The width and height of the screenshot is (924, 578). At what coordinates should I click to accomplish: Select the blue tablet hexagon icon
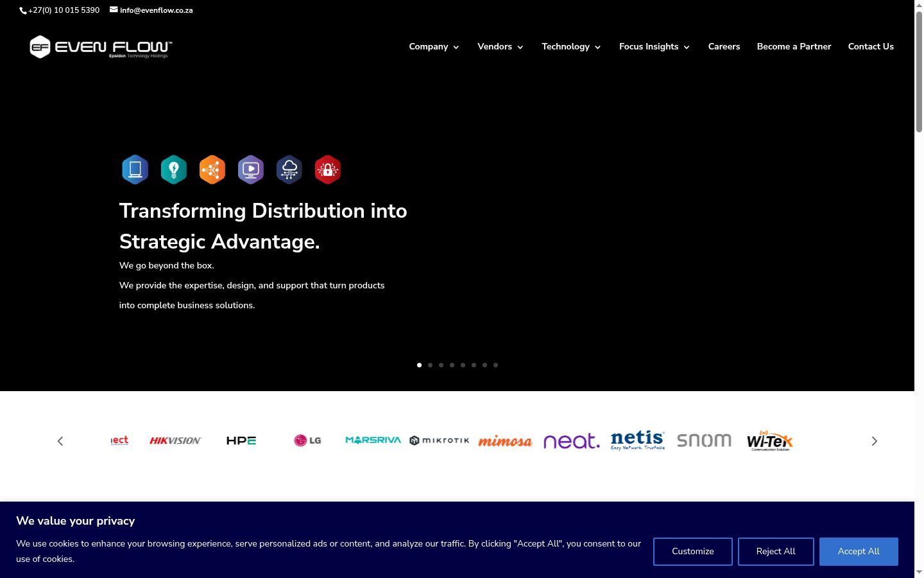point(135,170)
